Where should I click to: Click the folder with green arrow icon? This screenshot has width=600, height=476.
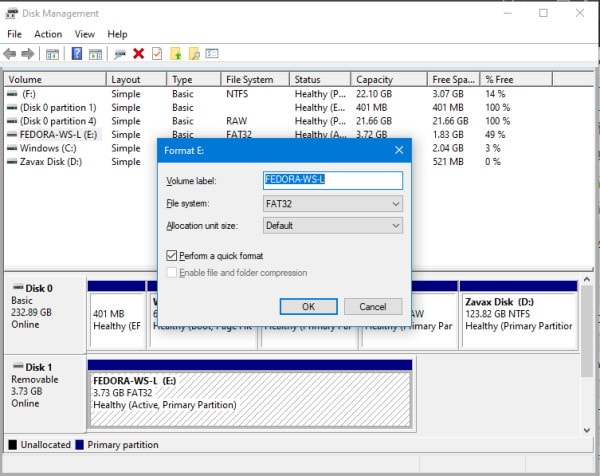click(x=176, y=54)
